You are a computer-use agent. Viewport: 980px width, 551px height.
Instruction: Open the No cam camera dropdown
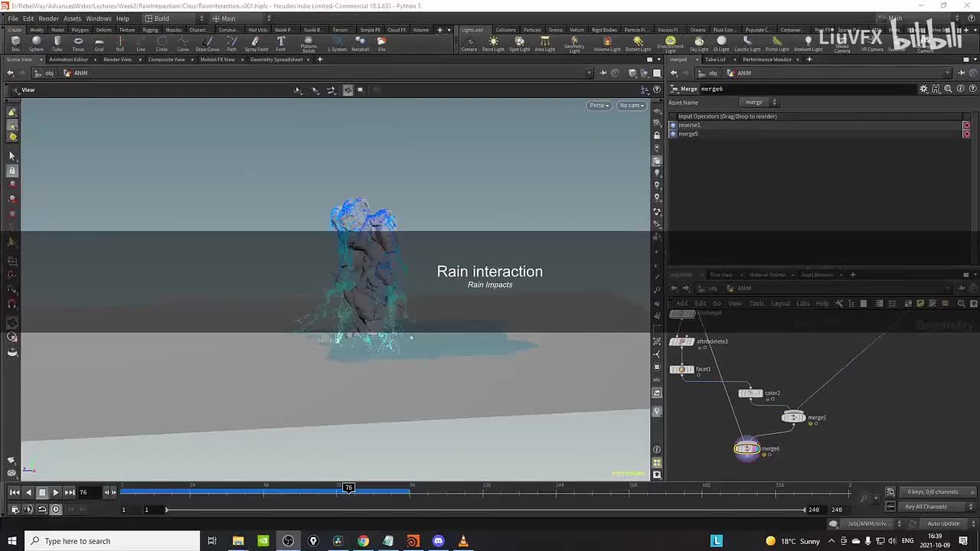point(632,106)
